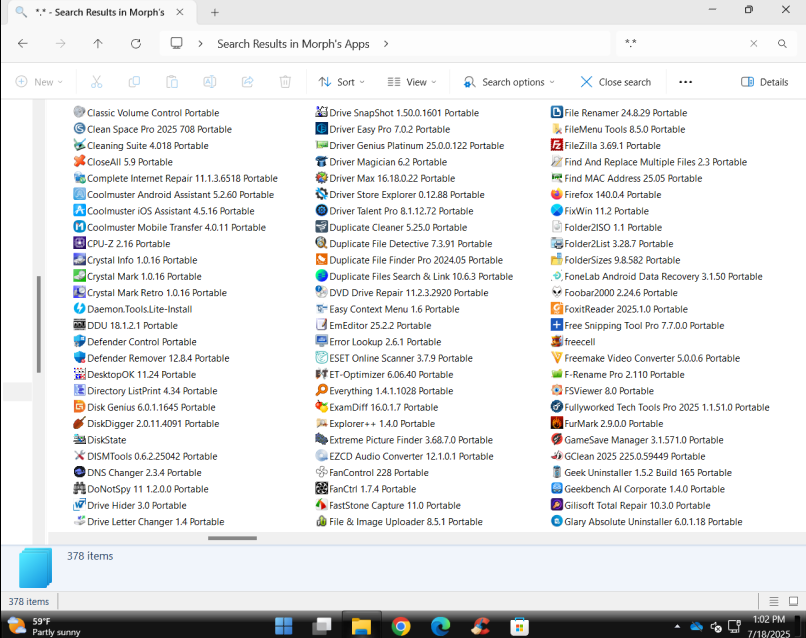
Task: Click the search magnifier icon in search box
Action: [782, 44]
